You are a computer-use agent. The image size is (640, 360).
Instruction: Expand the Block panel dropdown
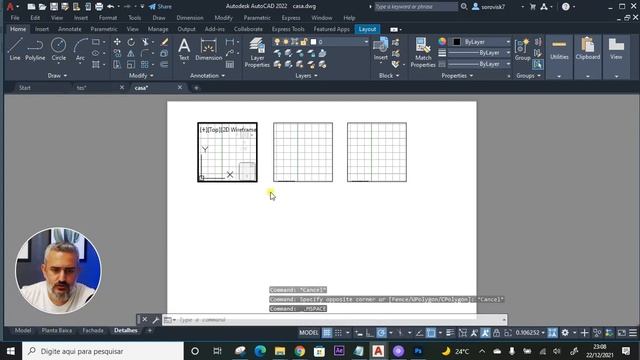389,76
